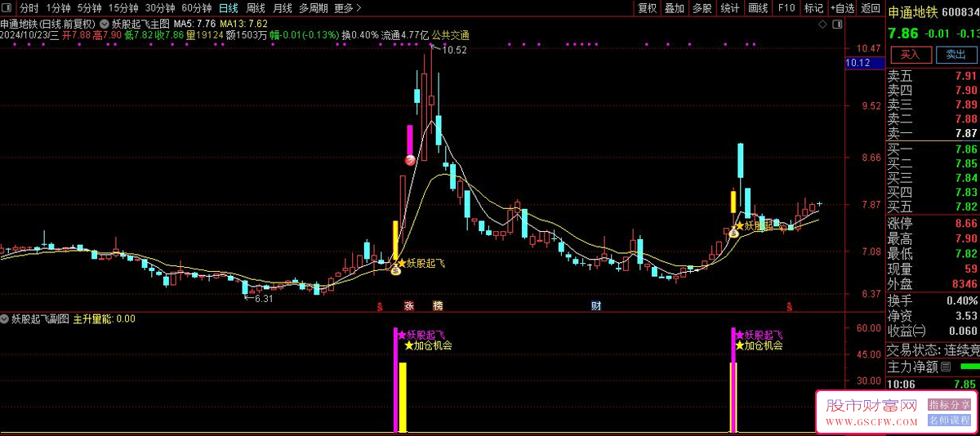Click the 返回 back button

(871, 8)
